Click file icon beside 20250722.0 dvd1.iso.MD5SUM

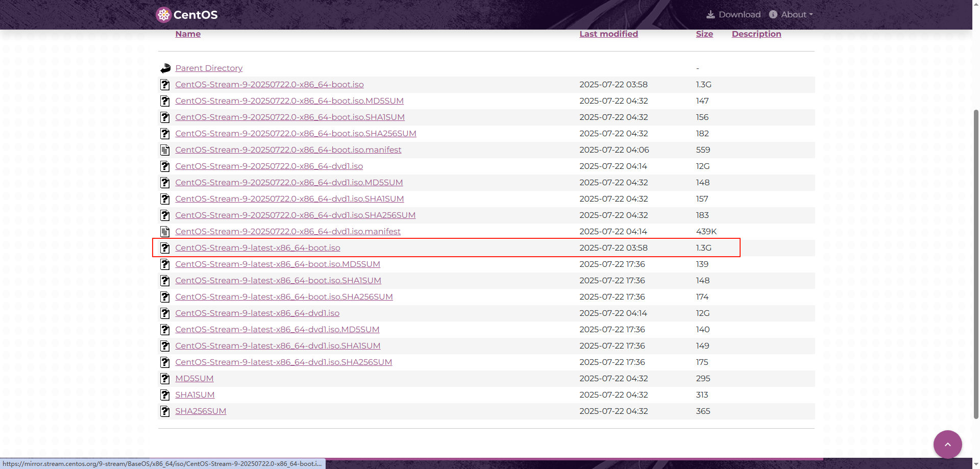coord(165,183)
